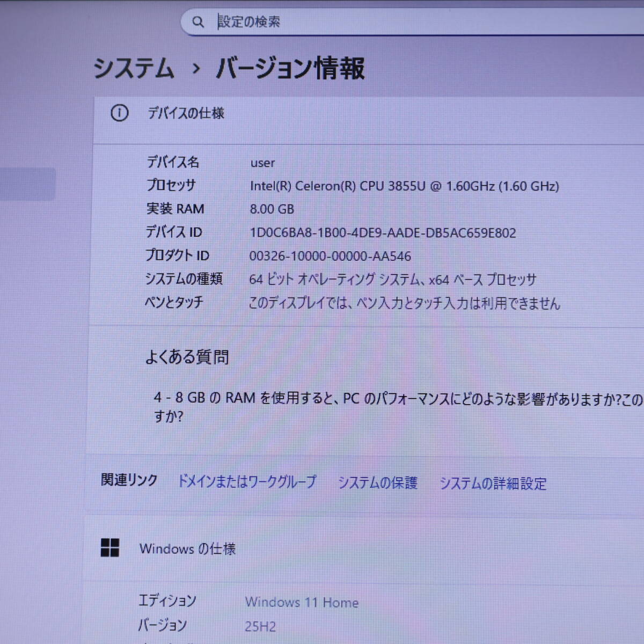644x644 pixels.
Task: Focus the 設定の検索 search field
Action: 412,22
